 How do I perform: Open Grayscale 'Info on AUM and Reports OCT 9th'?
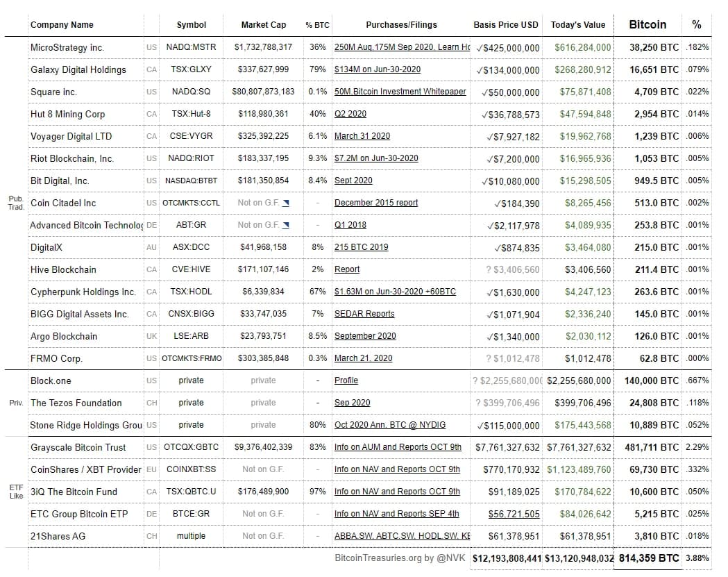[x=398, y=447]
